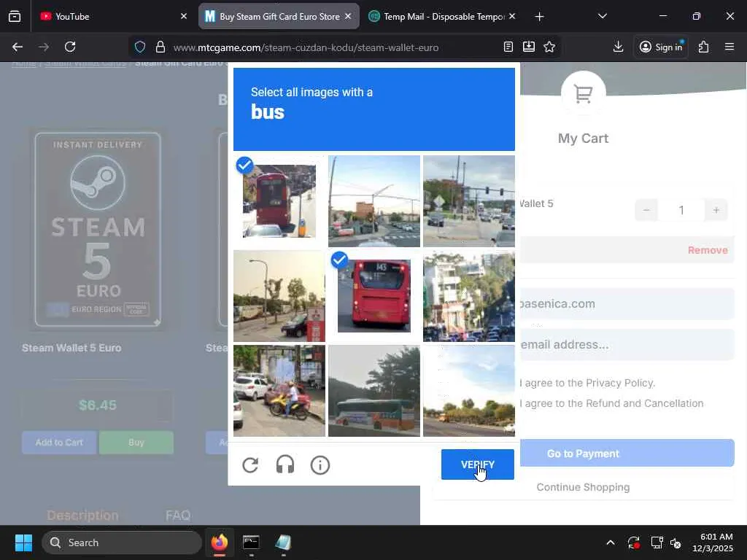Image resolution: width=747 pixels, height=560 pixels.
Task: Click the green Buy button
Action: click(x=136, y=443)
